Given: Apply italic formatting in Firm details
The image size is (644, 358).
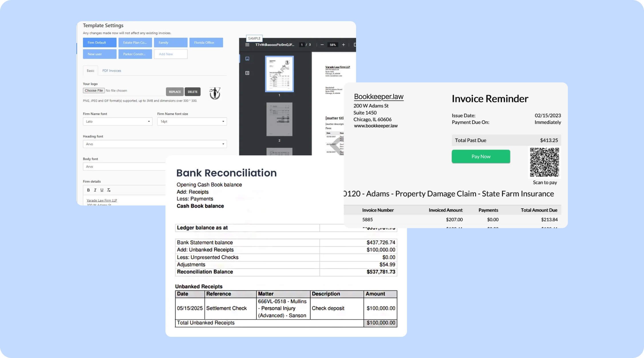Looking at the screenshot, I should tap(95, 190).
